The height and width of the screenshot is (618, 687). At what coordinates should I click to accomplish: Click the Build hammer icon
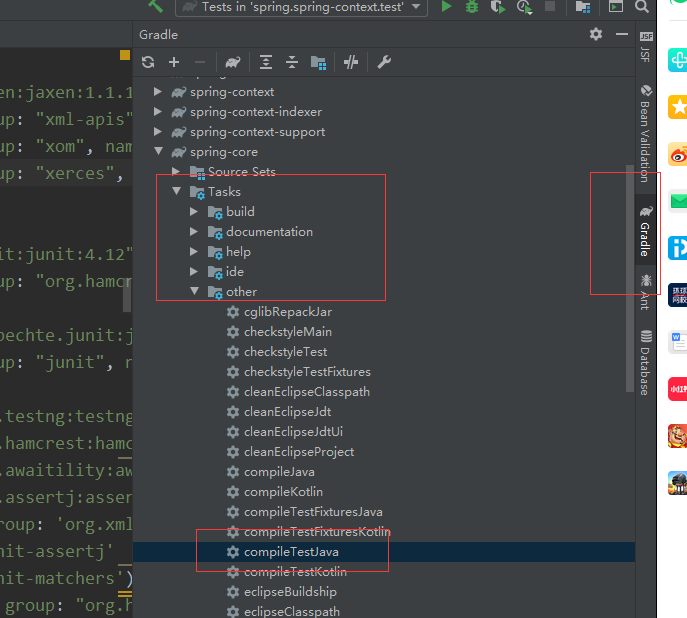pyautogui.click(x=156, y=6)
